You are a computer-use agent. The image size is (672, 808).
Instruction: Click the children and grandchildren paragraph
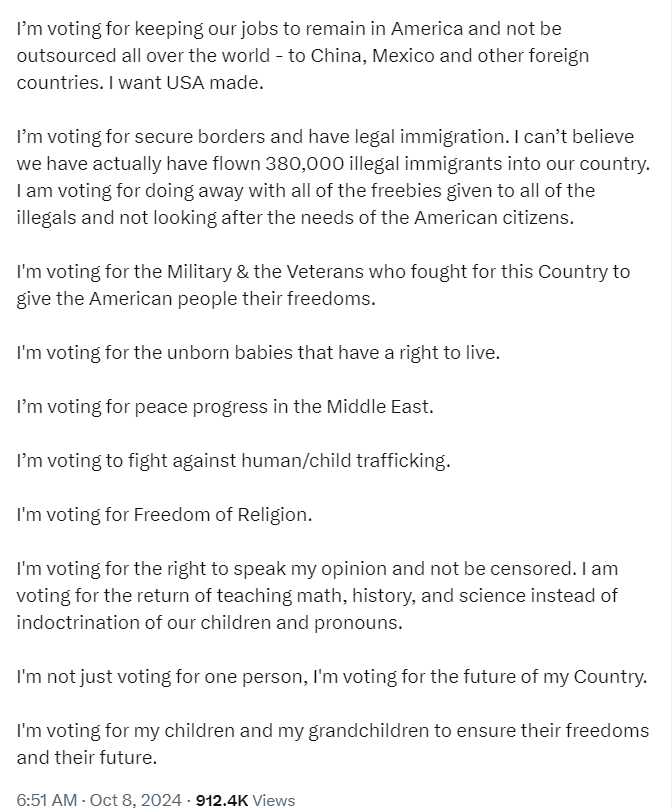pyautogui.click(x=331, y=743)
